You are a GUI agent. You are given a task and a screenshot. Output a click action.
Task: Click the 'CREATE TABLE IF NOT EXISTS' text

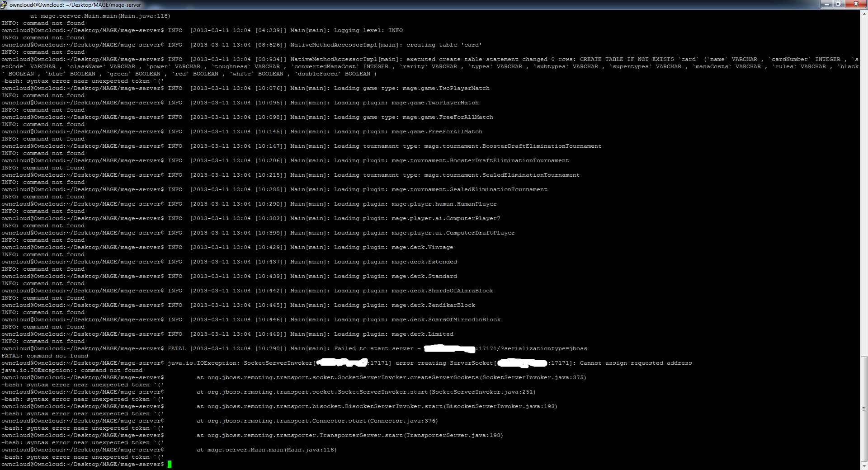point(627,59)
